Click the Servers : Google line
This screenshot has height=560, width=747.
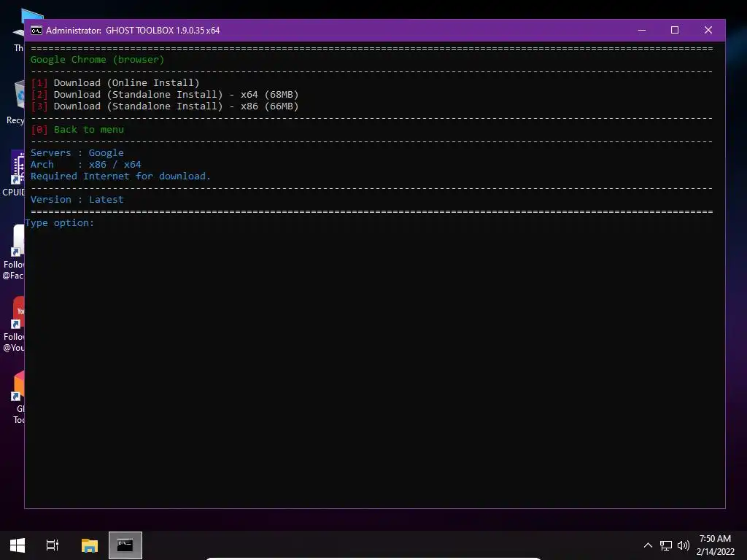click(77, 153)
